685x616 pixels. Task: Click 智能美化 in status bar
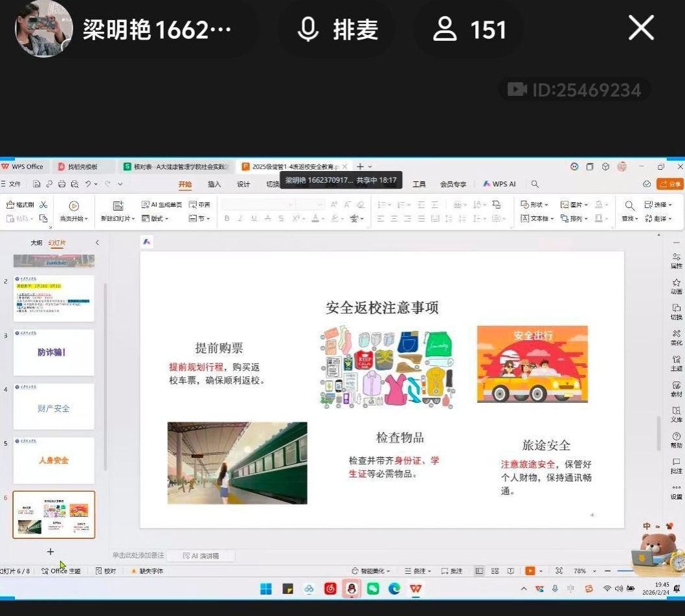[x=370, y=571]
